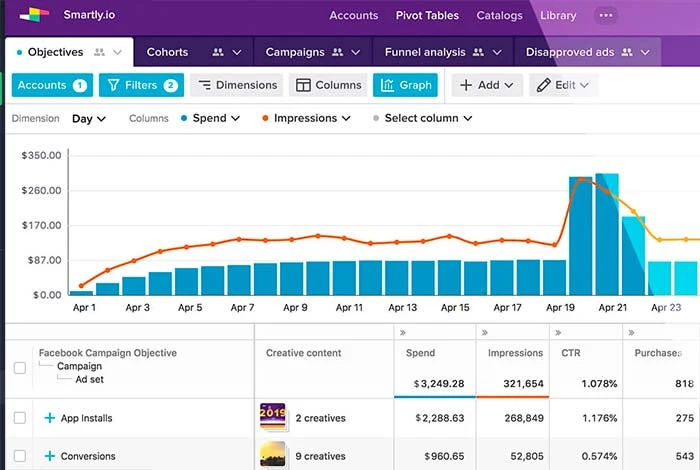The width and height of the screenshot is (700, 470).
Task: Click the shared users icon on Cohorts tab
Action: click(x=218, y=52)
